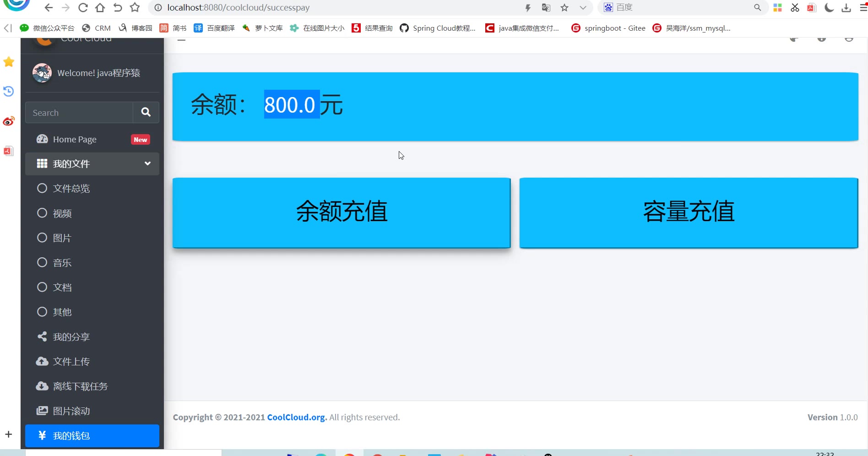
Task: Click the star icon next to the translate icon
Action: pos(564,8)
